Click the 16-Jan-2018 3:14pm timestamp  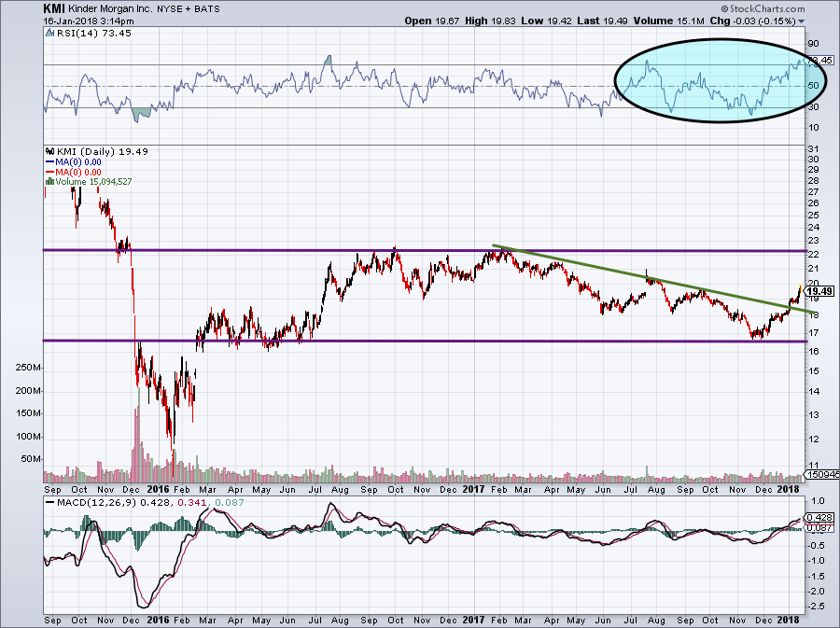(x=89, y=21)
